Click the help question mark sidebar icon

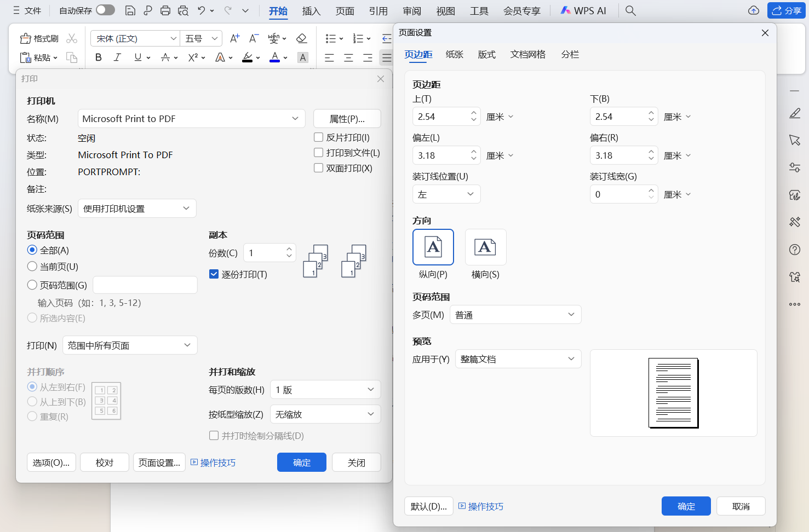coord(795,250)
